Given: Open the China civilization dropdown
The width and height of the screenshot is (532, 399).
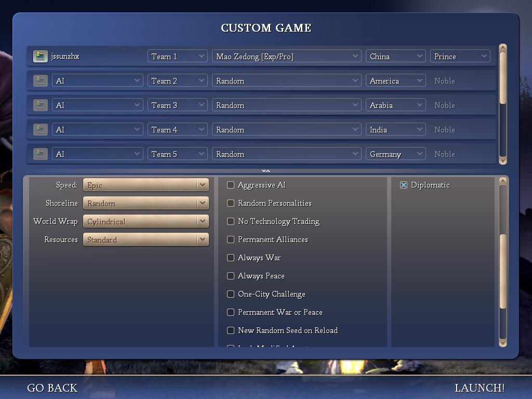Looking at the screenshot, I should (395, 56).
